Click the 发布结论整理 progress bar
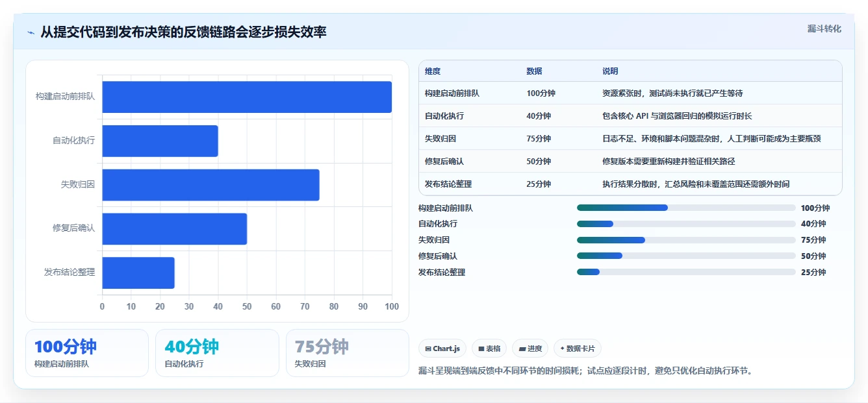This screenshot has width=868, height=403. 686,272
